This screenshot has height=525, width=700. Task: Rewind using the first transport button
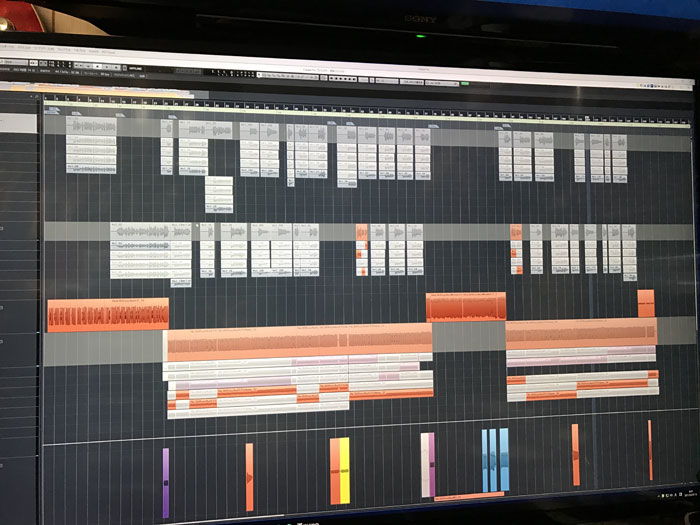coord(77,67)
